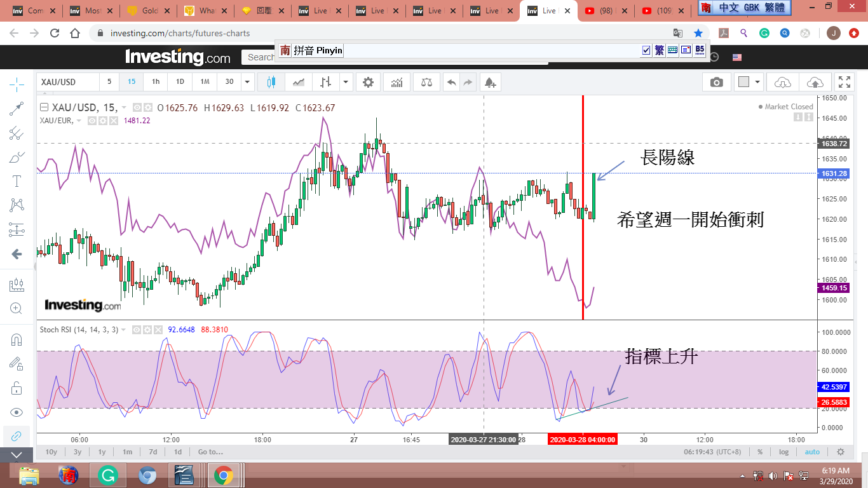The width and height of the screenshot is (868, 488).
Task: Click the Go to... button
Action: [x=210, y=452]
